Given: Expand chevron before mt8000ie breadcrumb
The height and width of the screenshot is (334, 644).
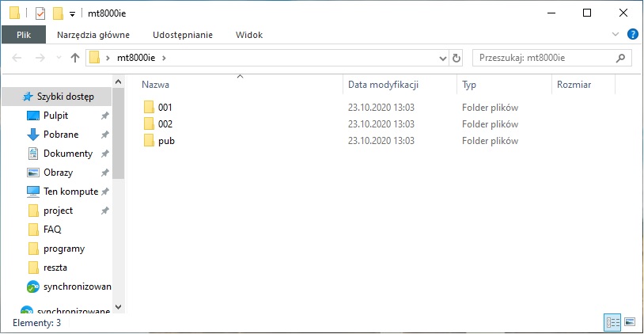Looking at the screenshot, I should (x=108, y=58).
